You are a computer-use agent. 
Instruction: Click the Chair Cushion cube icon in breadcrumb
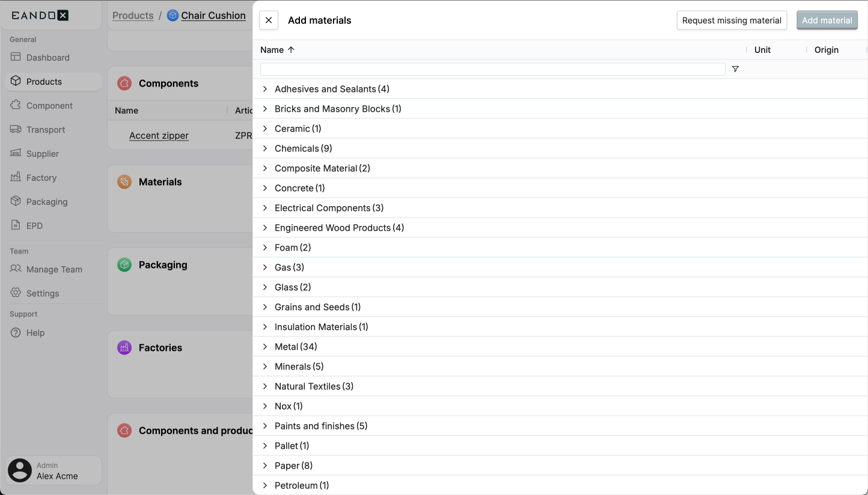click(x=174, y=16)
